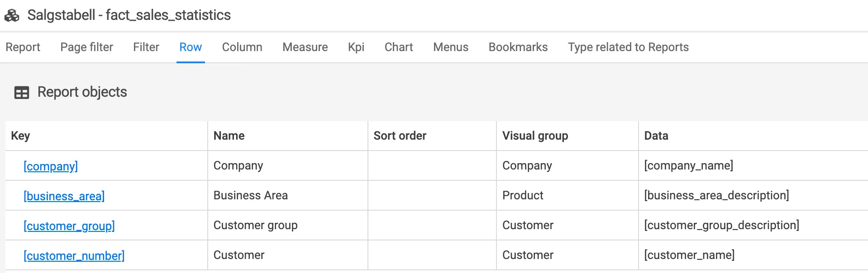Open the Column tab

point(242,47)
